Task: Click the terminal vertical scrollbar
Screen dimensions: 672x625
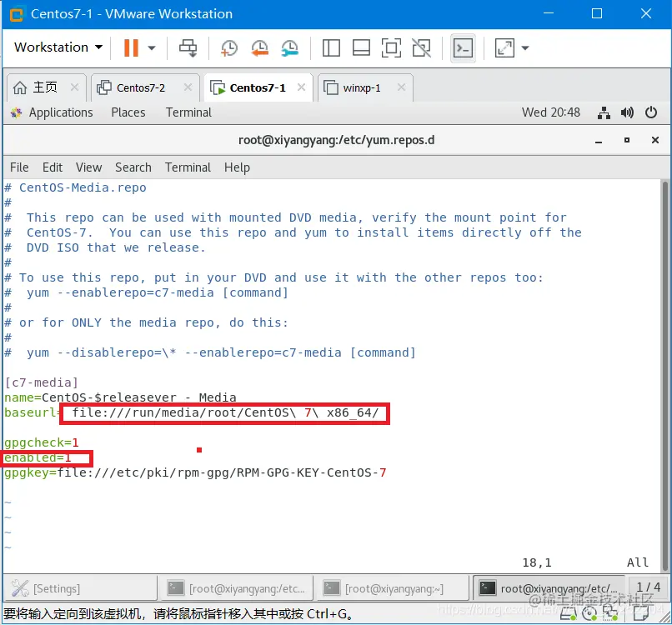Action: click(664, 376)
